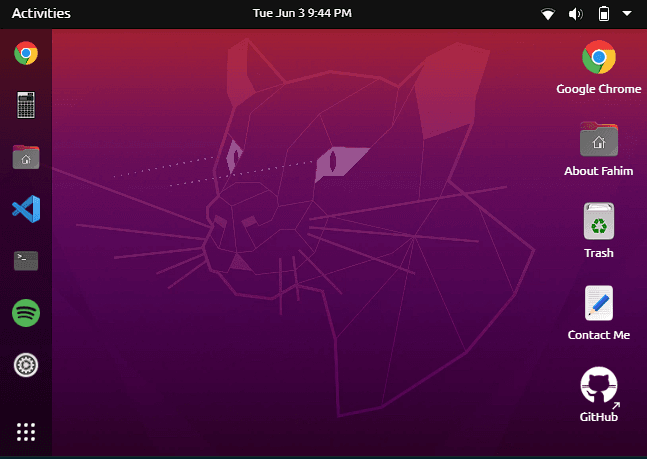Open the About Fahim desktop folder

pyautogui.click(x=598, y=140)
